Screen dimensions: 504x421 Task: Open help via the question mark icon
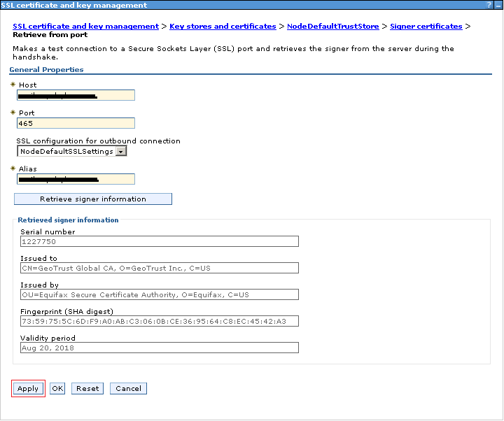(489, 5)
